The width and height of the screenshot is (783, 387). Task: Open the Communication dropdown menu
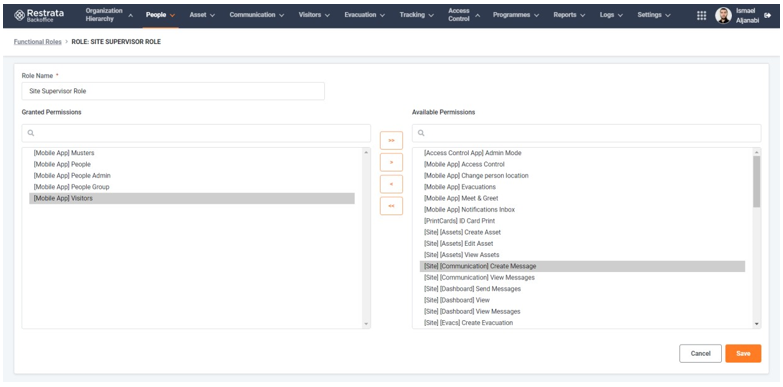tap(257, 15)
